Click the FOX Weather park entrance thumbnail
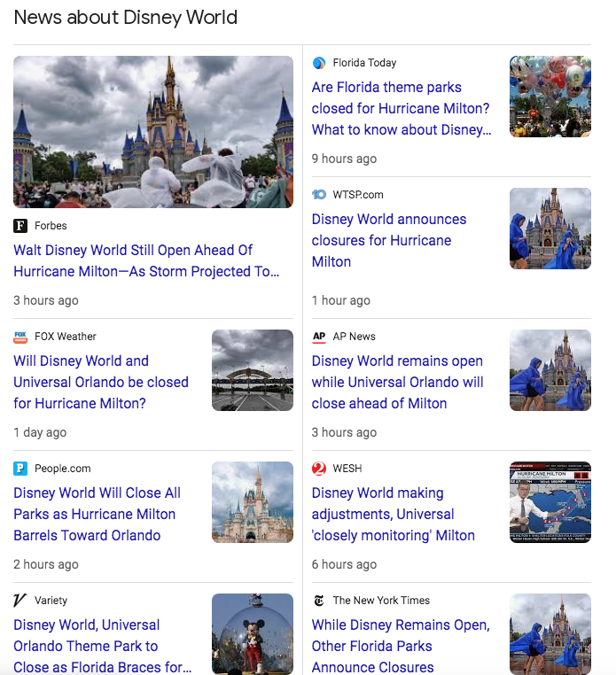This screenshot has height=675, width=616. [x=253, y=370]
